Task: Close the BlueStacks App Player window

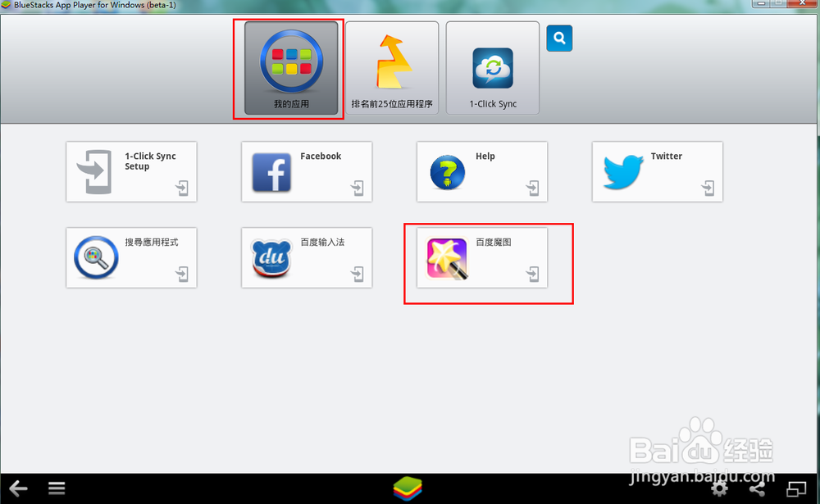Action: [x=803, y=3]
